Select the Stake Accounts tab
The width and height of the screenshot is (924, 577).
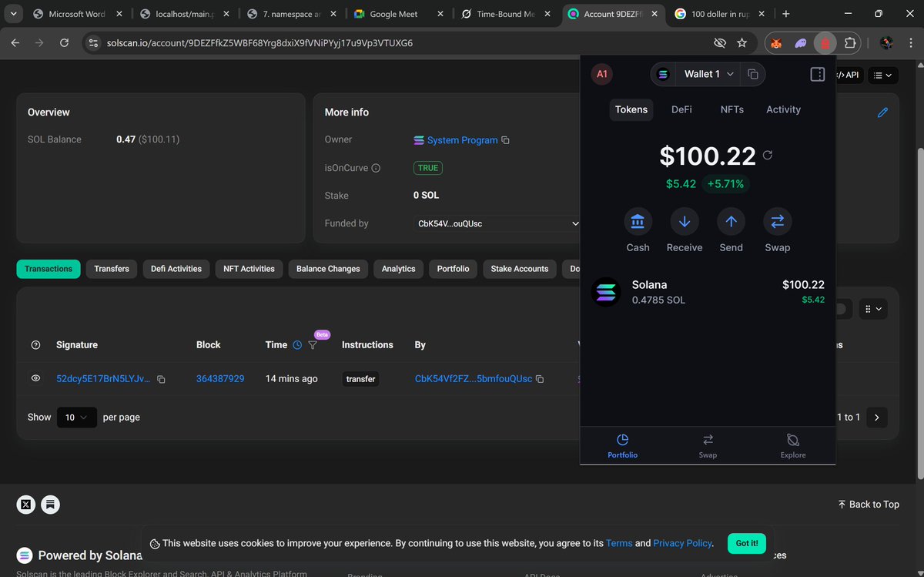pos(520,269)
